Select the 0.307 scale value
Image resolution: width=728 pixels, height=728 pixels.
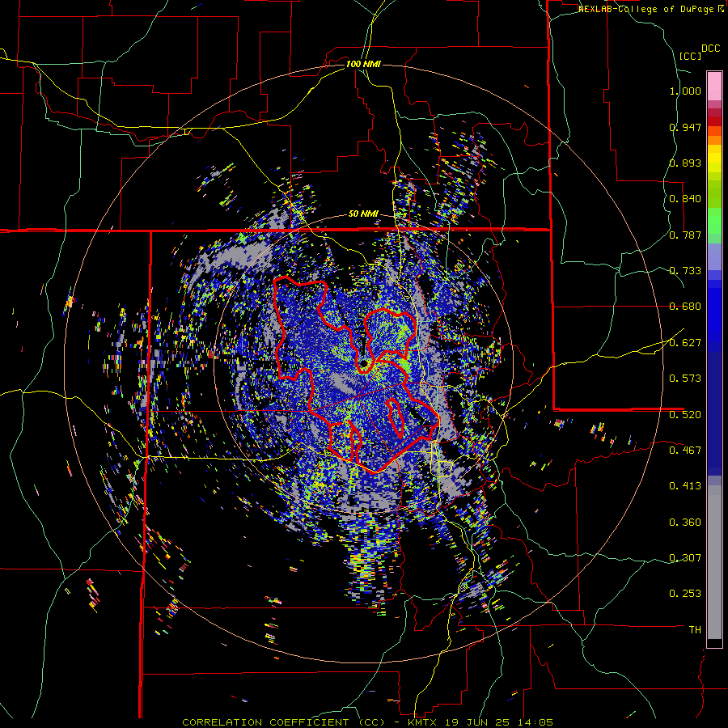point(685,557)
